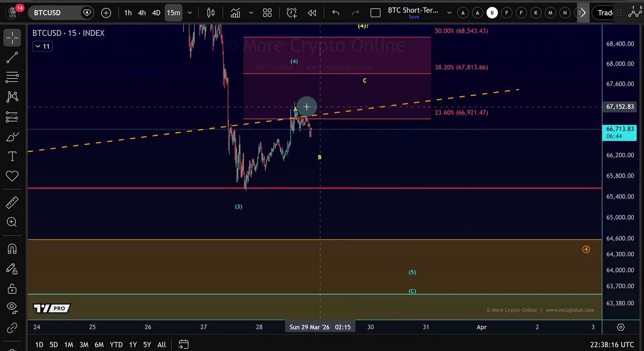
Task: Redo the chart action
Action: click(355, 13)
